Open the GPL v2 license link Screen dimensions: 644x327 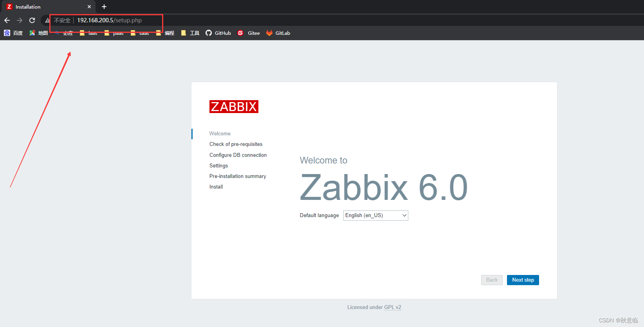(x=393, y=307)
